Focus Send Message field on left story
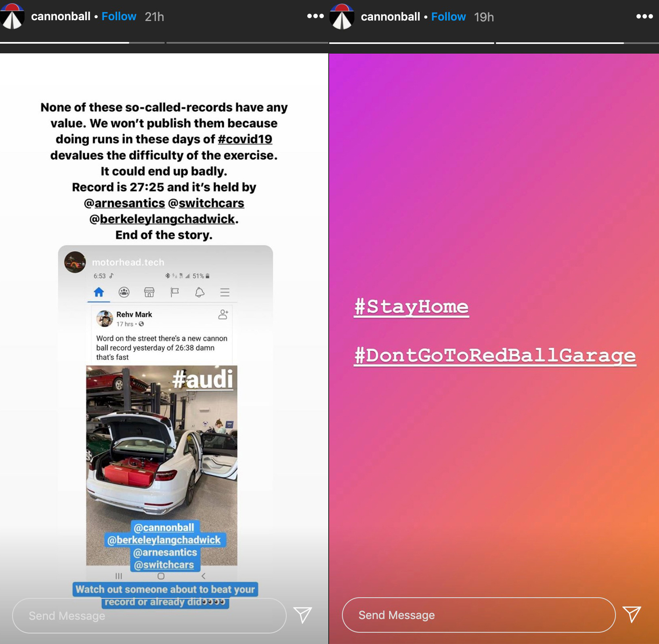The height and width of the screenshot is (644, 659). [149, 615]
